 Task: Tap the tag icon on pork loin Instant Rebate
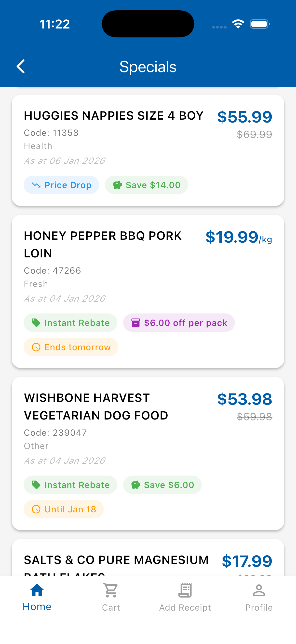click(36, 323)
